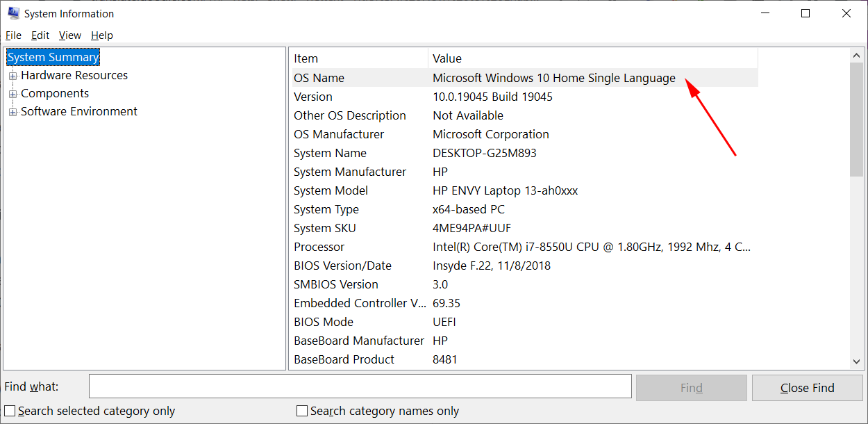Select the BIOS Version/Date row
This screenshot has width=868, height=424.
(x=524, y=266)
